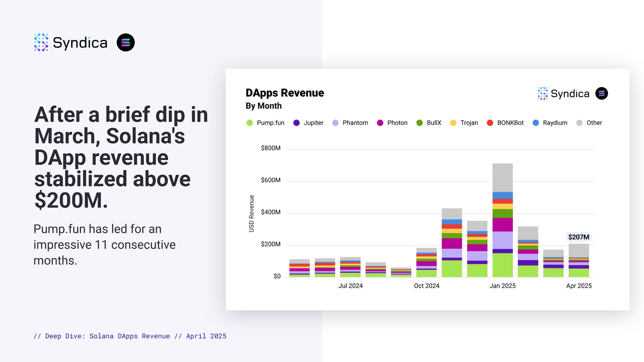This screenshot has height=362, width=644.
Task: Click the $600M axis label
Action: coord(271,180)
